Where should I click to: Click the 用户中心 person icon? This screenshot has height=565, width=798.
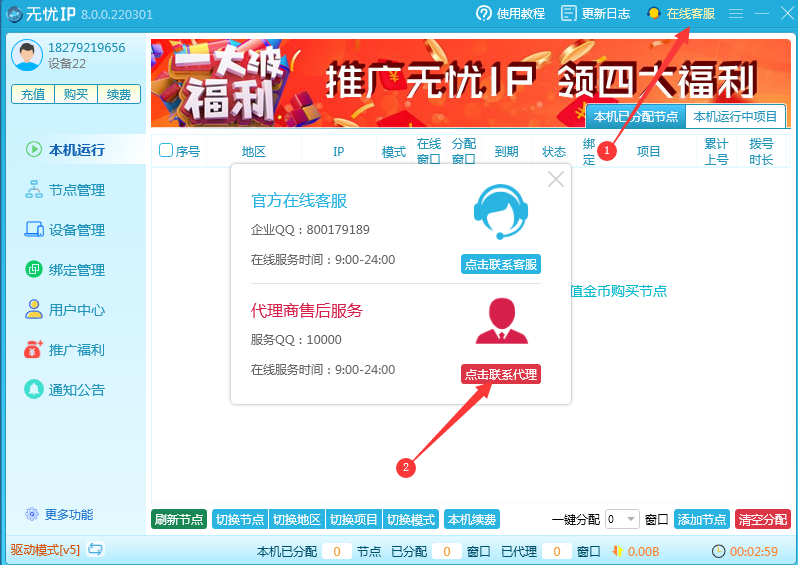(x=34, y=309)
